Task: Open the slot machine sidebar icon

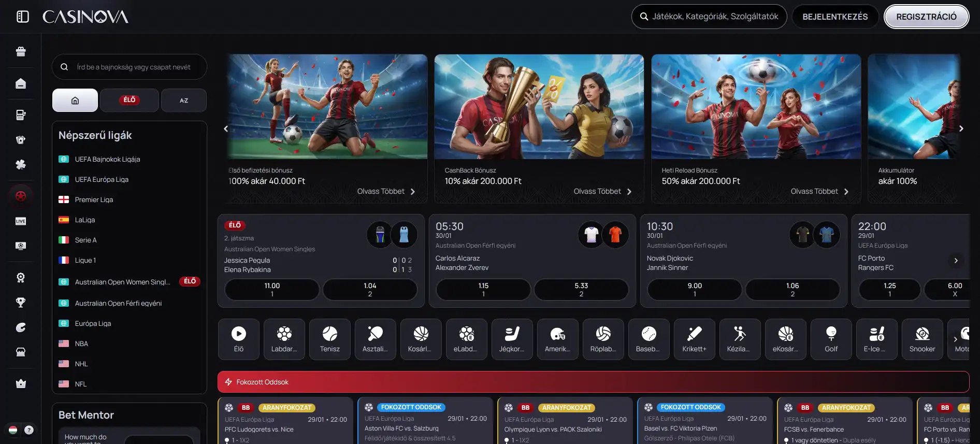Action: pos(21,115)
